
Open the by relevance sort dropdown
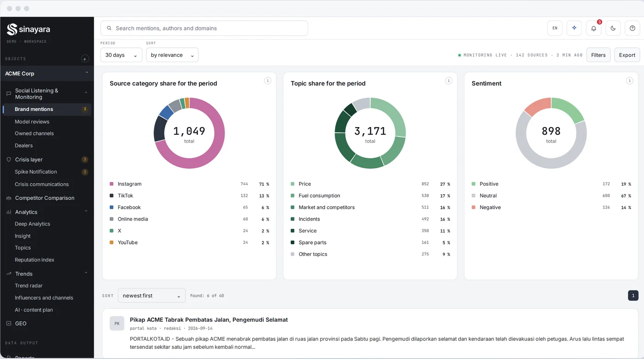172,55
